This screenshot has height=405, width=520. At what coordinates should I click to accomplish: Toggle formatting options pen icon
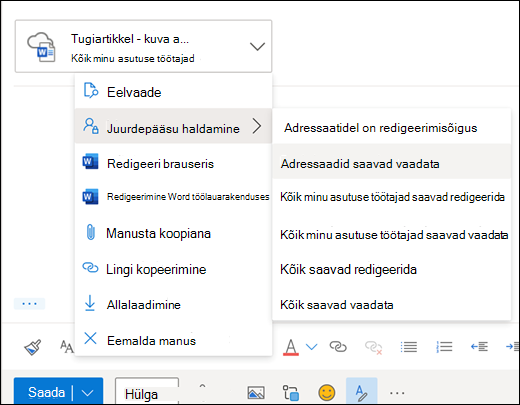pyautogui.click(x=362, y=392)
